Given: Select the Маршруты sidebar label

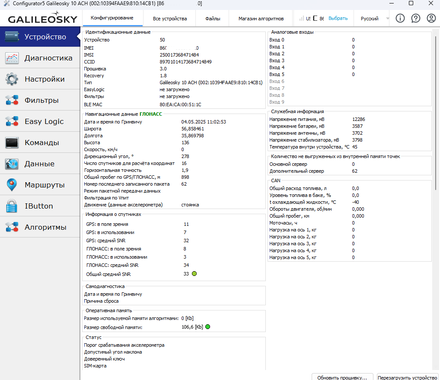Looking at the screenshot, I should click(x=45, y=185).
